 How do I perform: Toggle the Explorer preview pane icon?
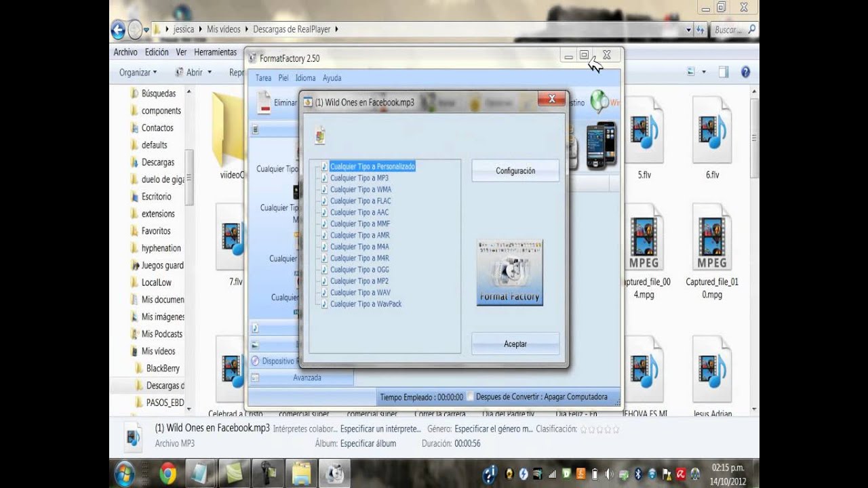pos(724,72)
